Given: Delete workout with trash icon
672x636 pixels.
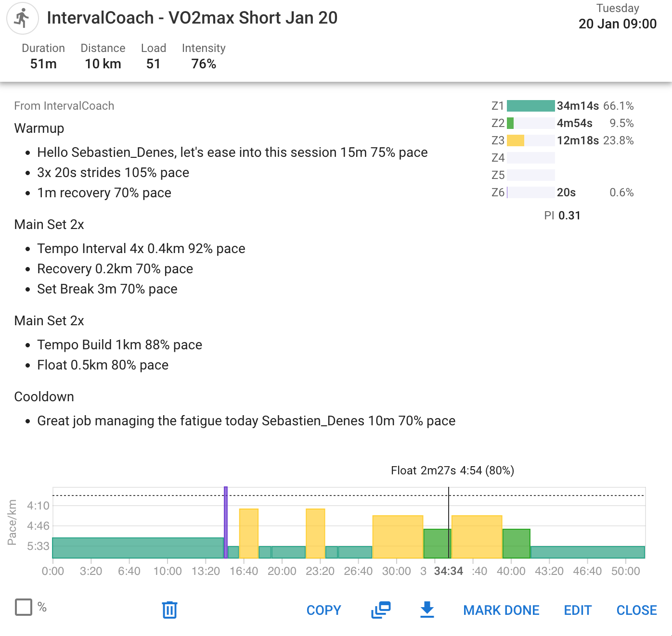Looking at the screenshot, I should 169,610.
